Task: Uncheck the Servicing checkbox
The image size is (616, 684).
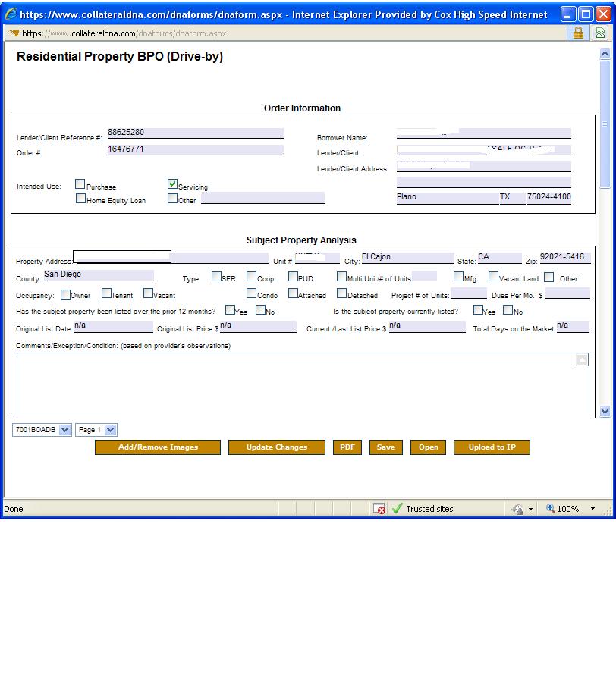Action: (x=172, y=184)
